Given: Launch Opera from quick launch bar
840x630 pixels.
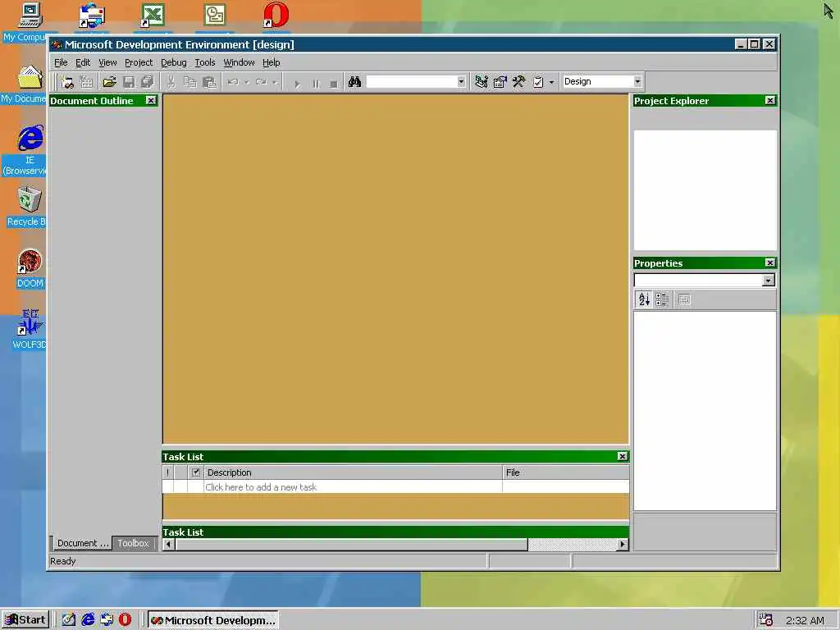Looking at the screenshot, I should (x=125, y=620).
